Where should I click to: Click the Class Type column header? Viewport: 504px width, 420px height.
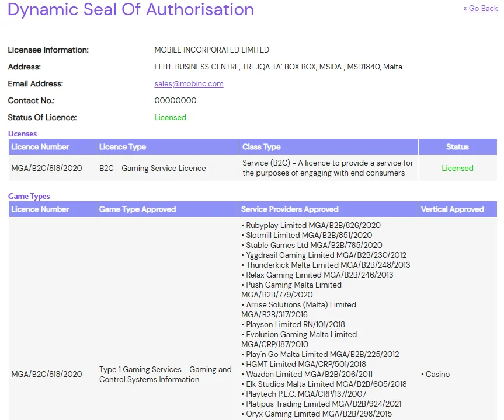coord(262,147)
